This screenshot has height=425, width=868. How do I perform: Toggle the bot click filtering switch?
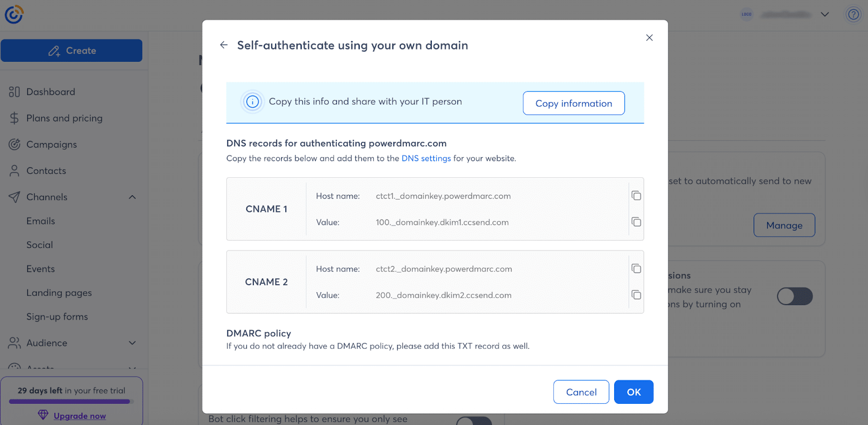474,421
